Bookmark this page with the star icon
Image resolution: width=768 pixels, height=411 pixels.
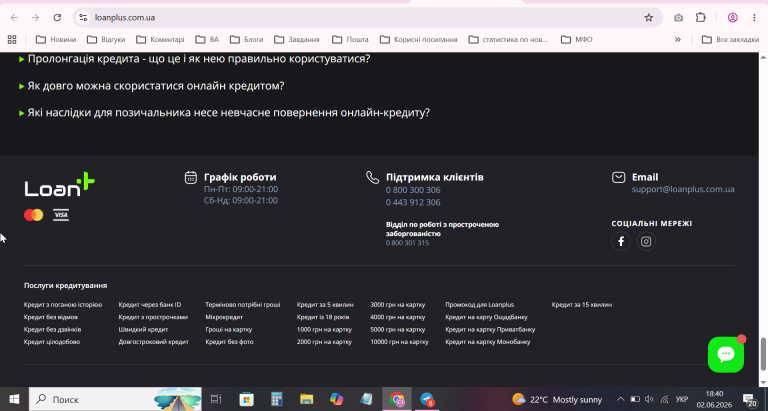pos(648,18)
